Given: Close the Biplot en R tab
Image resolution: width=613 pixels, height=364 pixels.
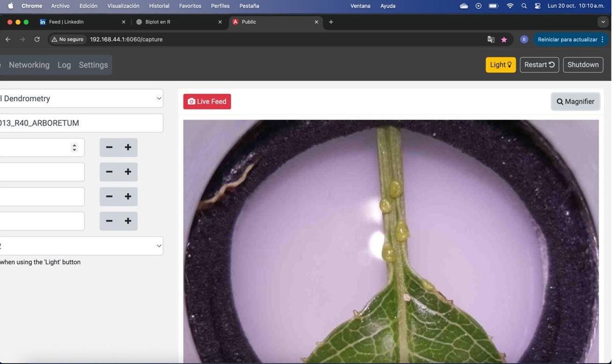Looking at the screenshot, I should coord(220,22).
